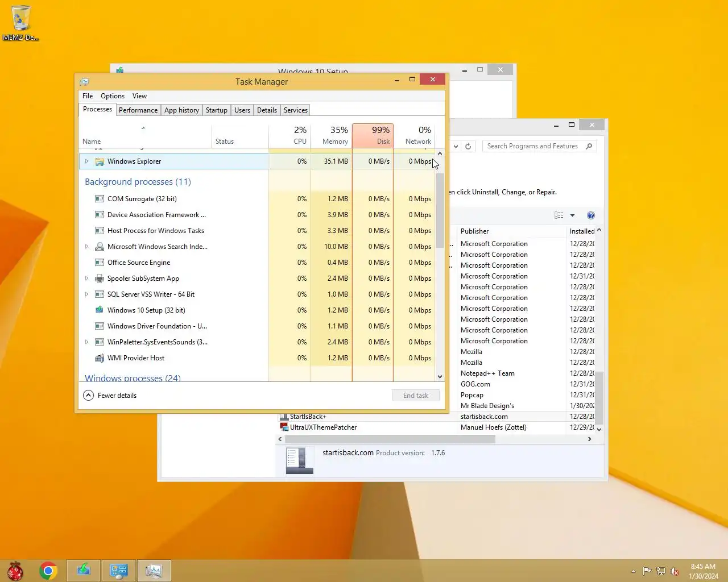Click the SQL Server VSS Writer icon
The width and height of the screenshot is (728, 582).
(100, 294)
